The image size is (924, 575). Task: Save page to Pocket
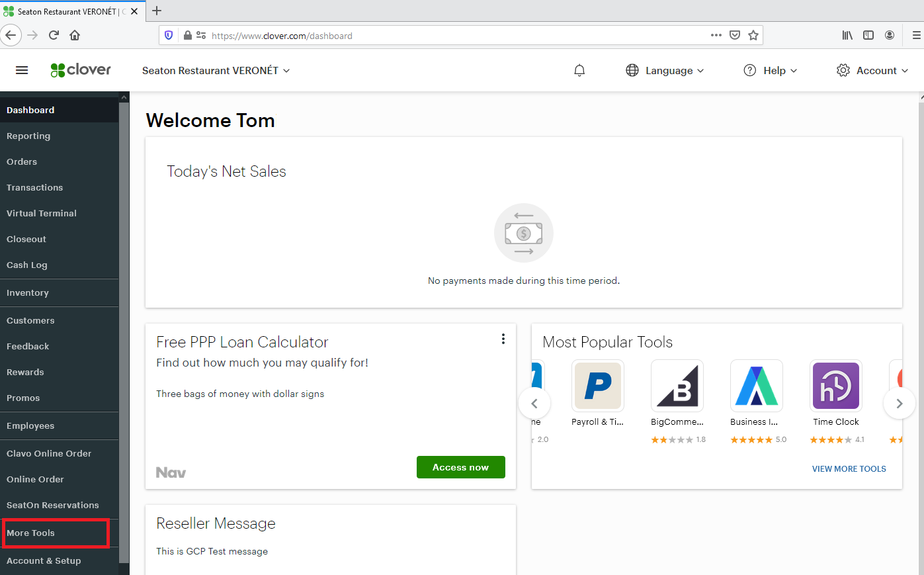point(735,35)
